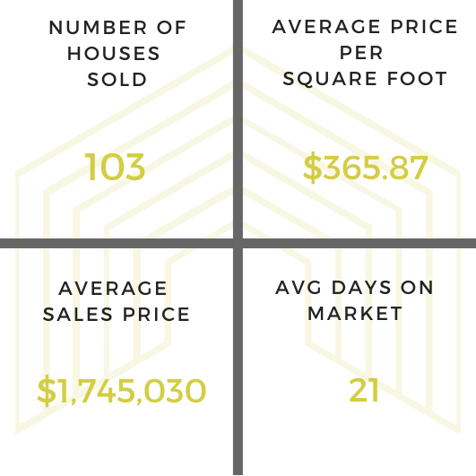Click the 'Avg Days on Market' heading
This screenshot has height=476, width=476.
pos(354,300)
